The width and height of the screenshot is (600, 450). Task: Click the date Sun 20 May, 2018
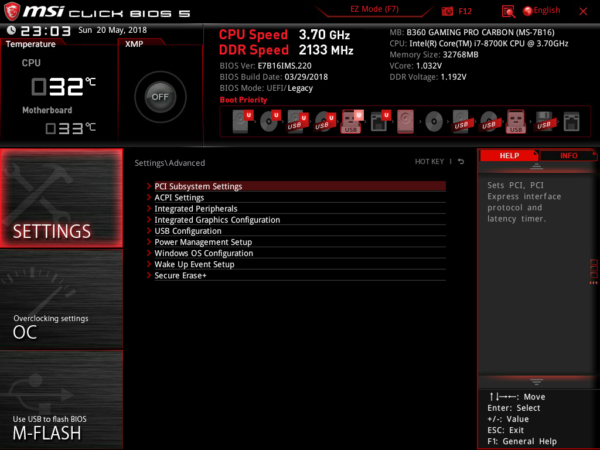(x=112, y=30)
